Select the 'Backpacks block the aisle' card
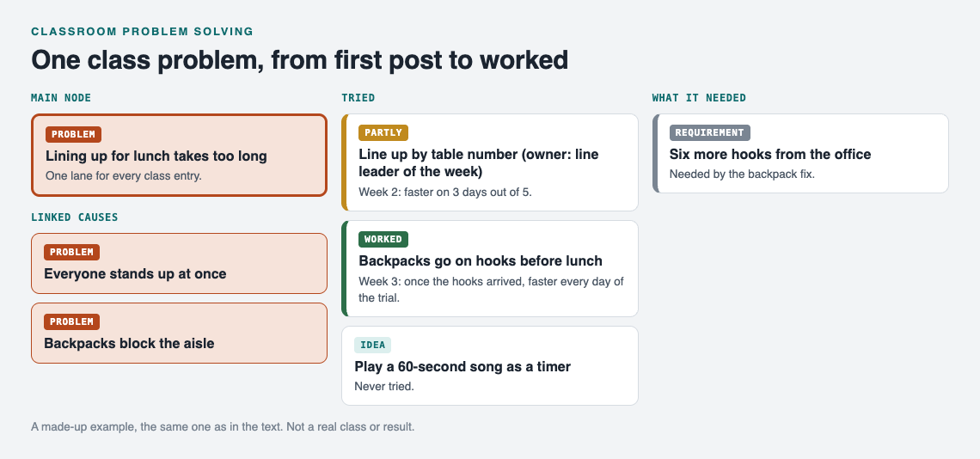 (179, 333)
